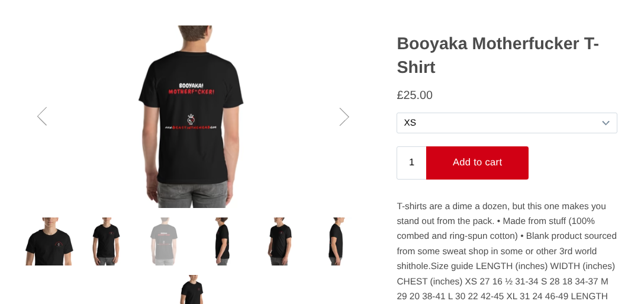Add the T-shirt to cart

coord(477,162)
